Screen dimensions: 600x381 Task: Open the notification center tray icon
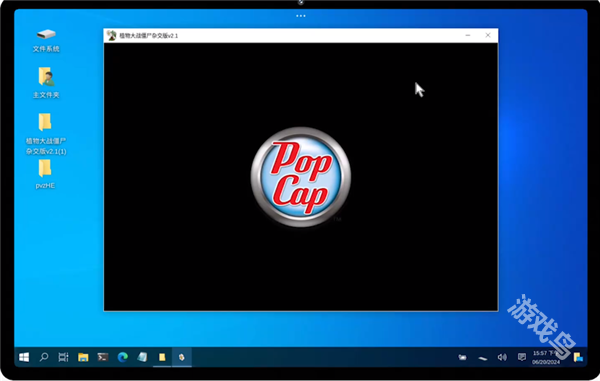click(522, 357)
